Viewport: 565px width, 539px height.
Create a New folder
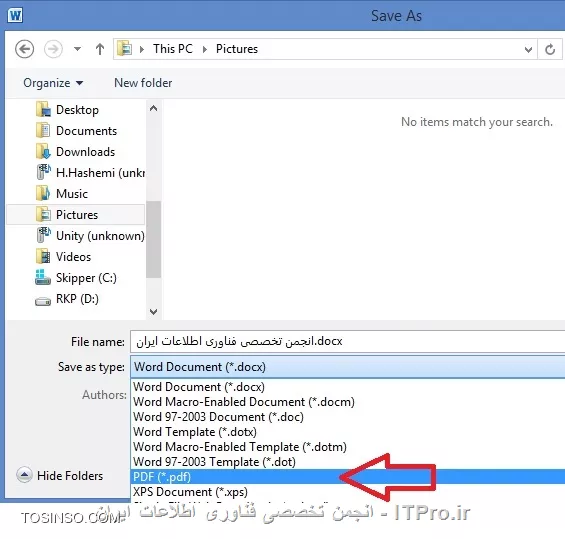pos(143,83)
